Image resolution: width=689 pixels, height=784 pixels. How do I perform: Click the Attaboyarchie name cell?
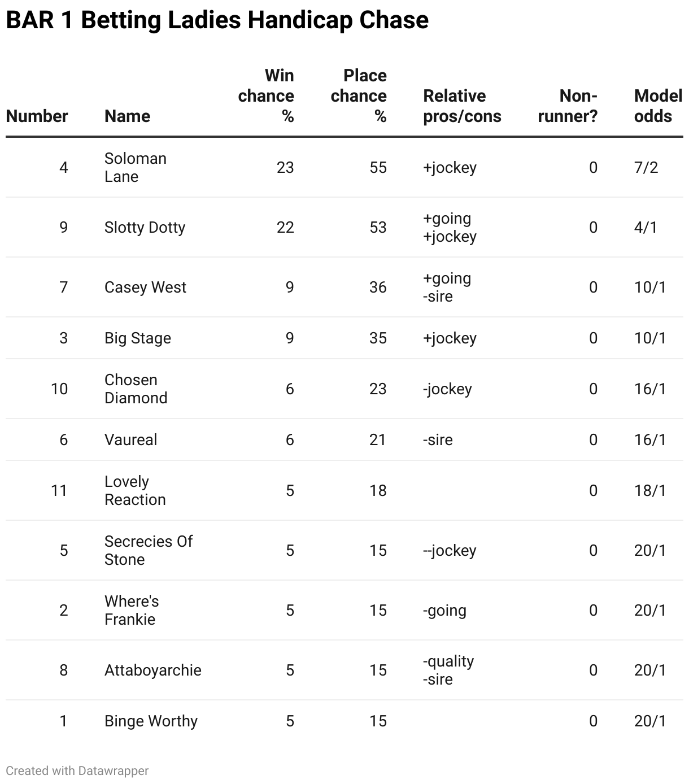coord(153,670)
